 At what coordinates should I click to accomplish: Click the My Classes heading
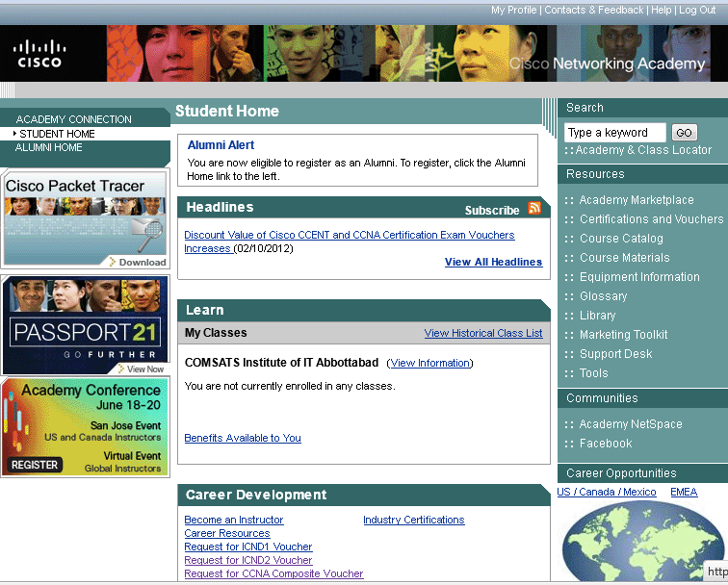coord(216,333)
